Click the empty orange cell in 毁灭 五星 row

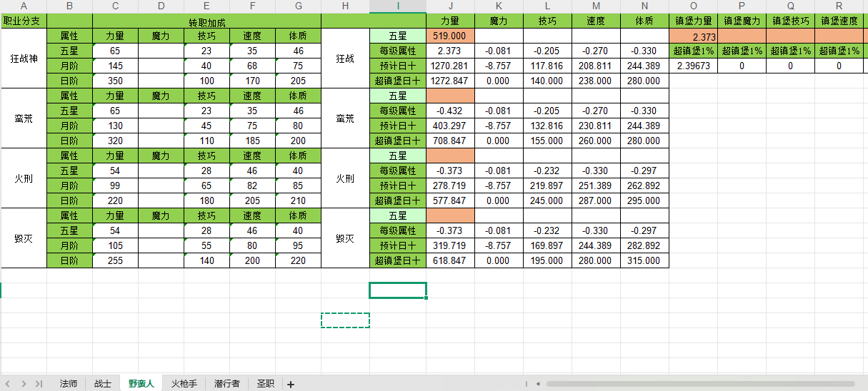tap(450, 215)
